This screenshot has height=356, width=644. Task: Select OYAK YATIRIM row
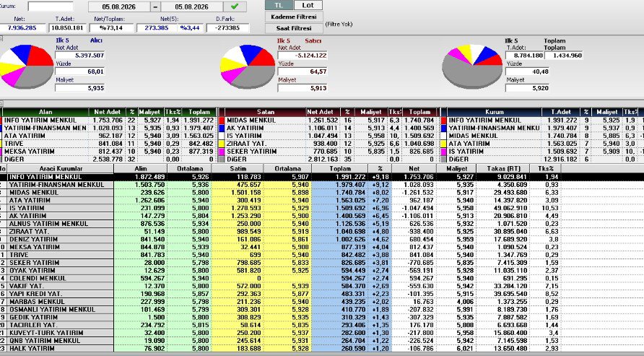point(281,271)
